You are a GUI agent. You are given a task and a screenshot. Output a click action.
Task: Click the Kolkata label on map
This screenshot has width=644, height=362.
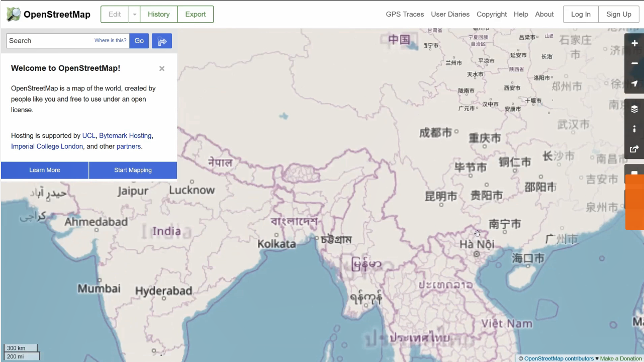pyautogui.click(x=277, y=244)
